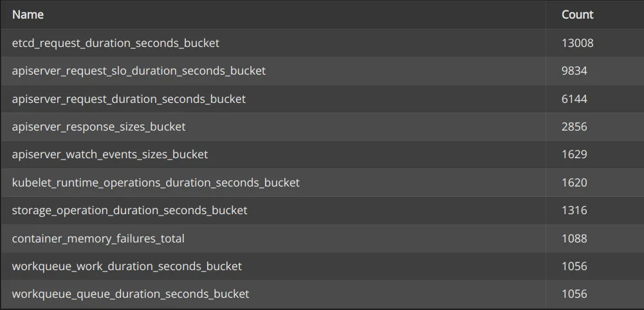This screenshot has height=310, width=644.
Task: Click workqueue_work_duration_seconds_bucket metric name
Action: point(127,266)
